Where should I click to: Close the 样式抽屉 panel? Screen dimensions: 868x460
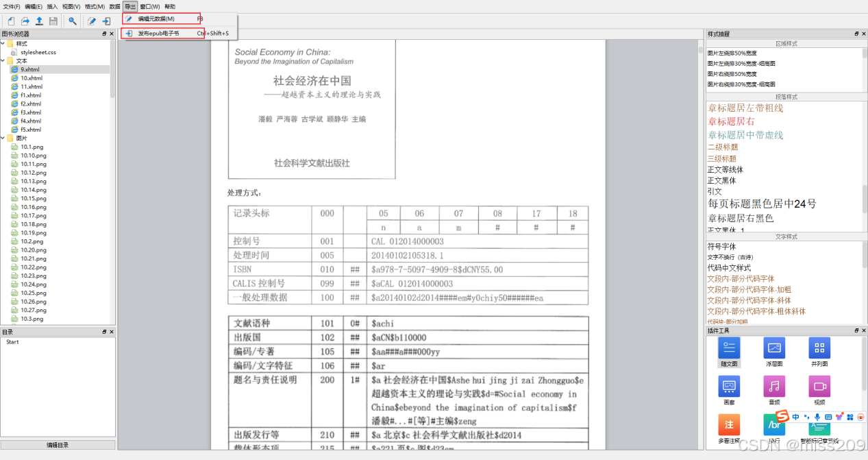[x=863, y=34]
